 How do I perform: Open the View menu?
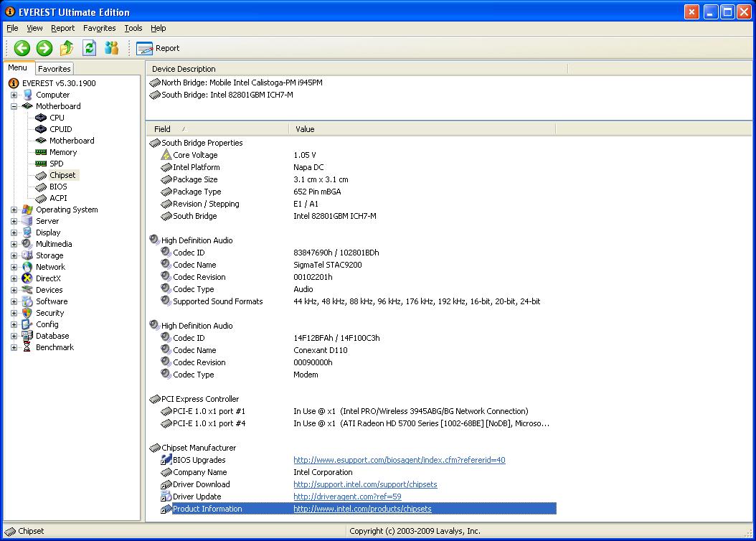[34, 29]
